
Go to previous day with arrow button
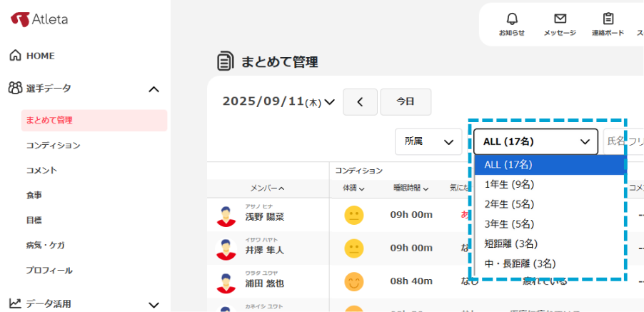coord(360,102)
